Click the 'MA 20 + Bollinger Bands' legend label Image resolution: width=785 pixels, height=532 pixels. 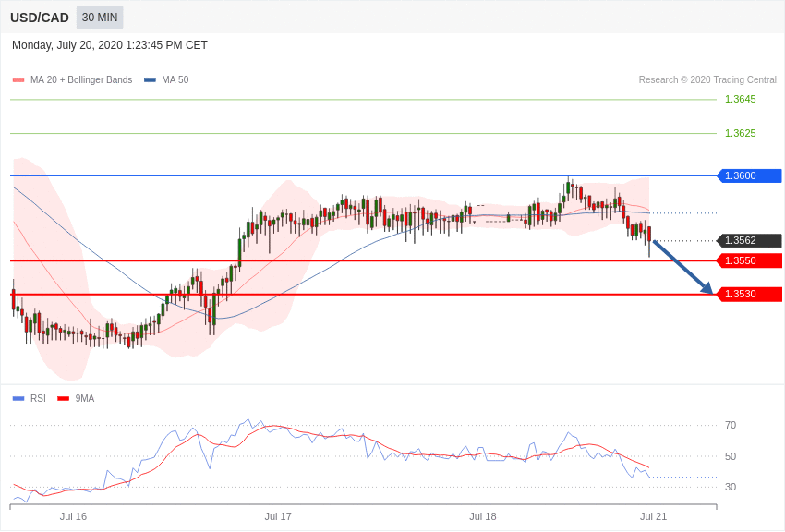tap(81, 79)
